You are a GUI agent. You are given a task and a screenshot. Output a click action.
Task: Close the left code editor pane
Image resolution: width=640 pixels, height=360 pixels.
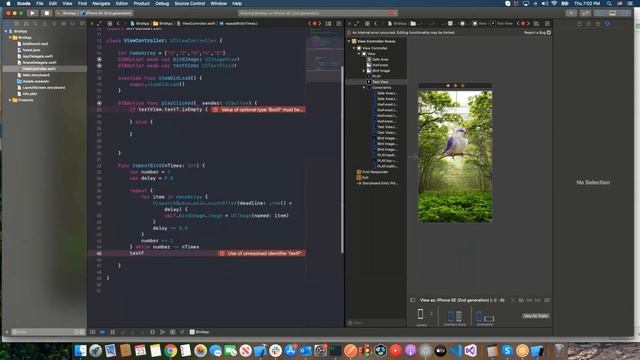[92, 24]
